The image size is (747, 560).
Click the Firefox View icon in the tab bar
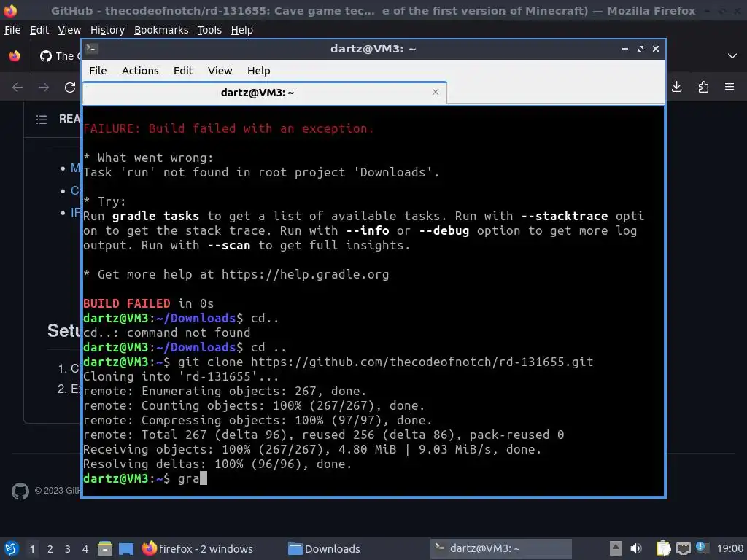tap(15, 56)
